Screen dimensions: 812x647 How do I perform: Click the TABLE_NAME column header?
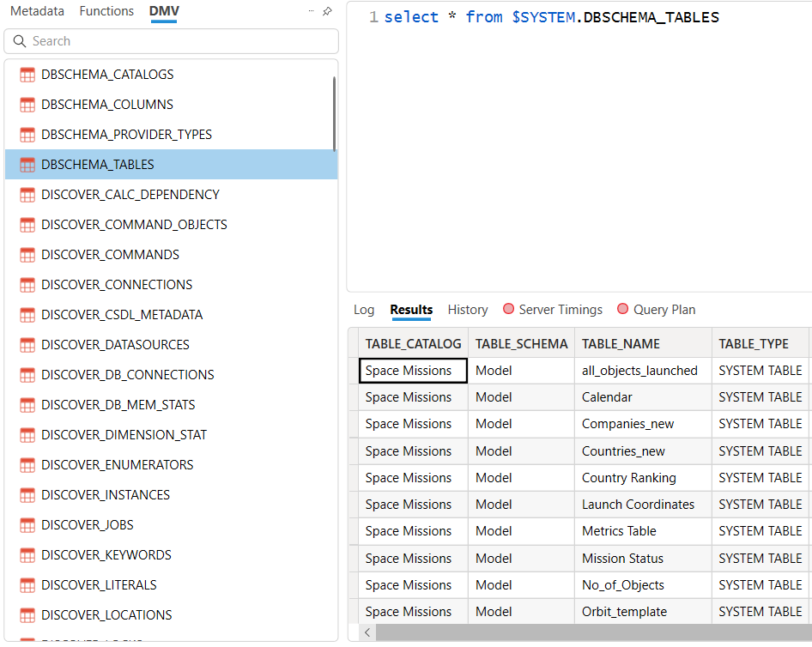[x=621, y=343]
